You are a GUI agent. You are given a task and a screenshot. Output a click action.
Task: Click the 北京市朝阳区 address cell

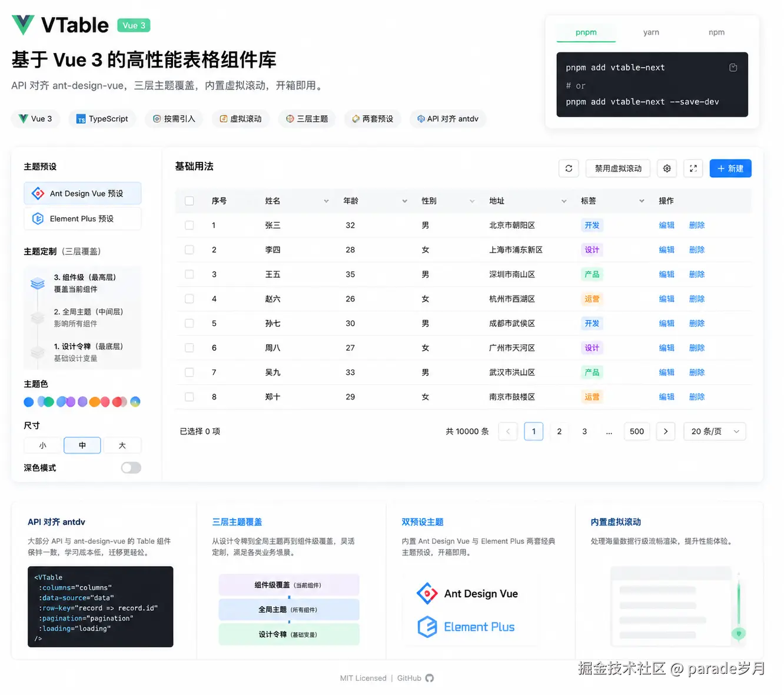pyautogui.click(x=512, y=225)
